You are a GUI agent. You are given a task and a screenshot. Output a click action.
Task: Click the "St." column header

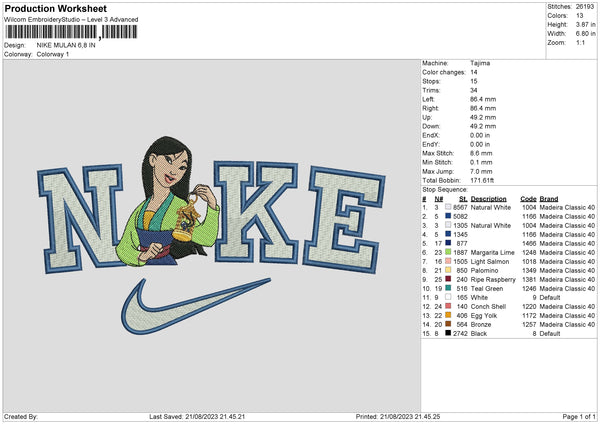click(x=463, y=199)
